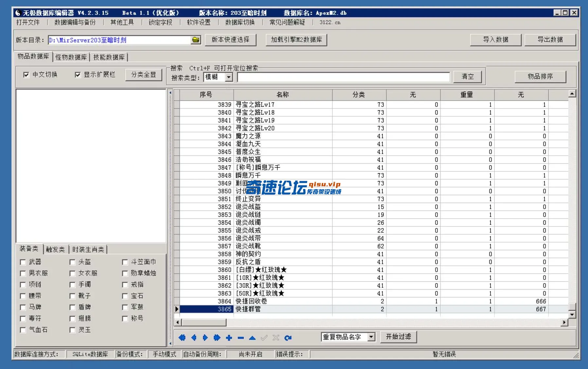
Task: Click the 名称 column header
Action: click(x=283, y=95)
